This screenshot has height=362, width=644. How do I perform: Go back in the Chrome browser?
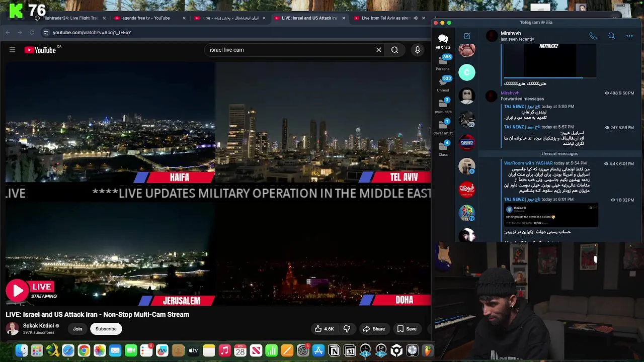pyautogui.click(x=8, y=32)
